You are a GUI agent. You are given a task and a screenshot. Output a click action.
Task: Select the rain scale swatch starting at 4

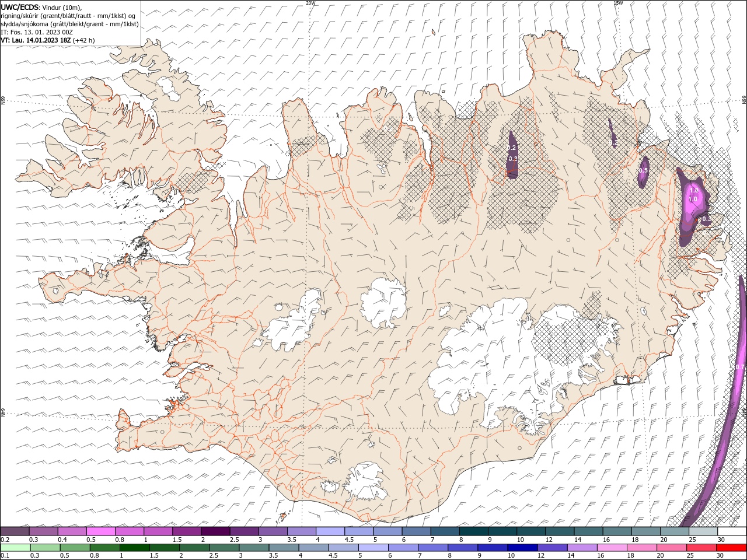(314, 548)
